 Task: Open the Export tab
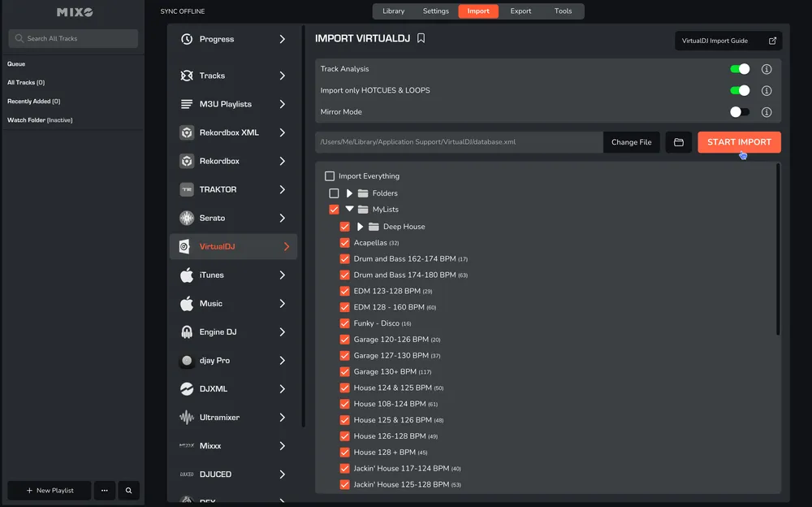520,11
